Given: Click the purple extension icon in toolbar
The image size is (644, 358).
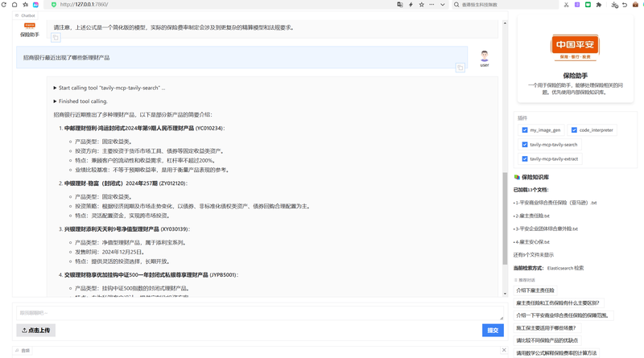Looking at the screenshot, I should (577, 5).
